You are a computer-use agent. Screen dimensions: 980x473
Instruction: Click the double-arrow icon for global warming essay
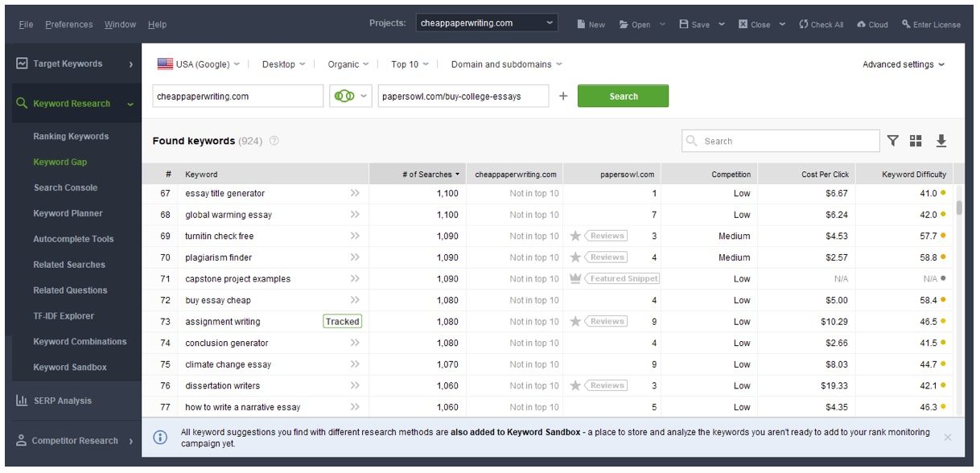(x=355, y=215)
